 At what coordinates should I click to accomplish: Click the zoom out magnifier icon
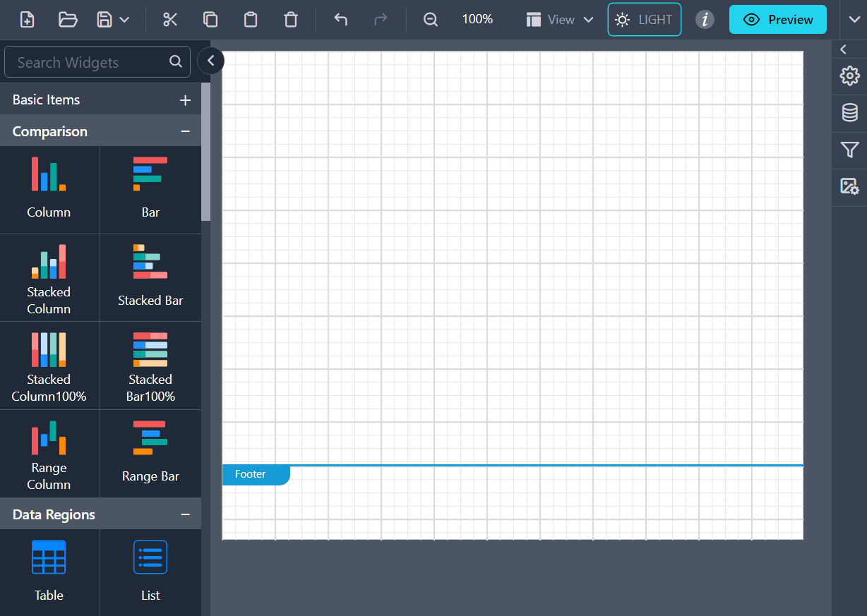pos(431,20)
